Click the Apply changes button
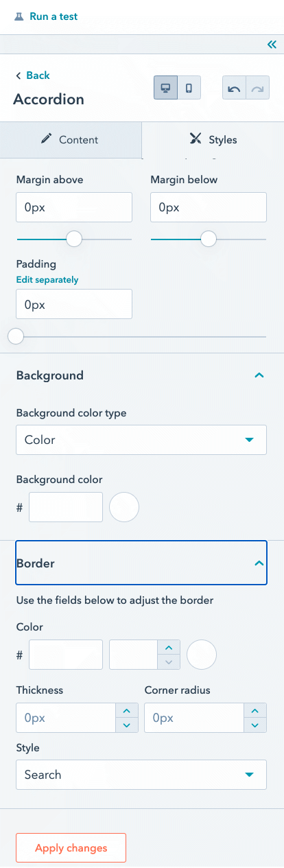This screenshot has width=284, height=868. 71,848
